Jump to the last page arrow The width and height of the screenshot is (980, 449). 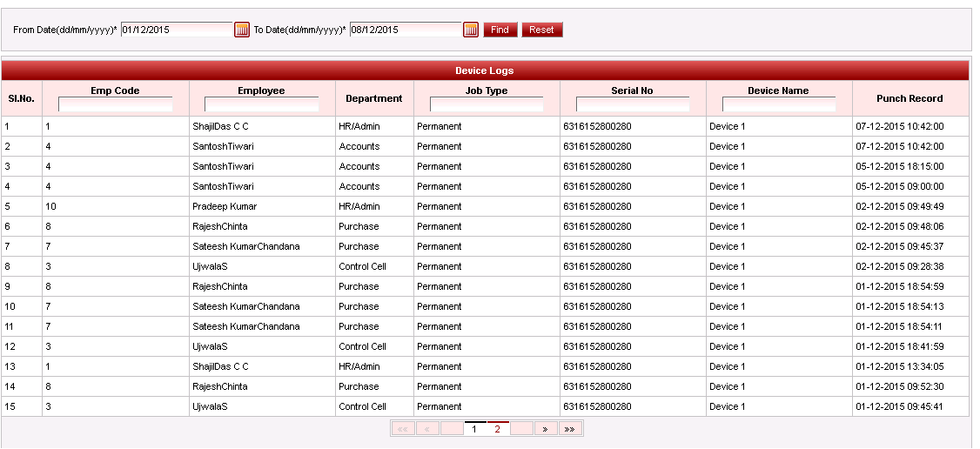click(570, 429)
